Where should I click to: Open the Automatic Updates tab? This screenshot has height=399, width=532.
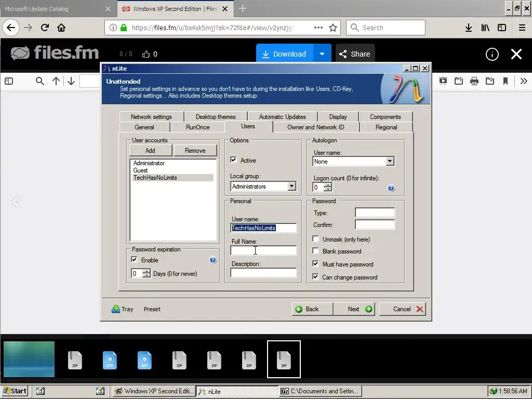coord(282,117)
